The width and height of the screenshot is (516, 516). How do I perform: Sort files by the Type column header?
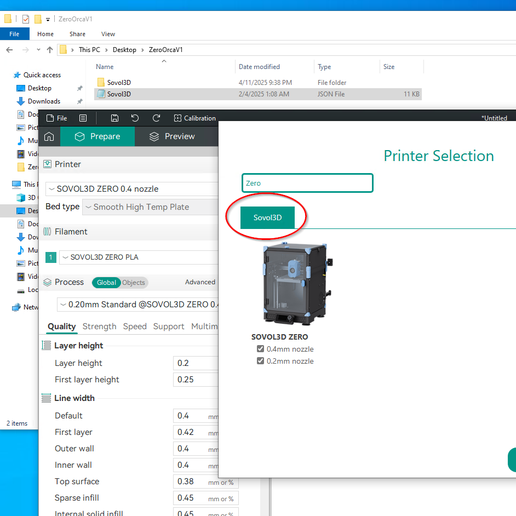(324, 67)
